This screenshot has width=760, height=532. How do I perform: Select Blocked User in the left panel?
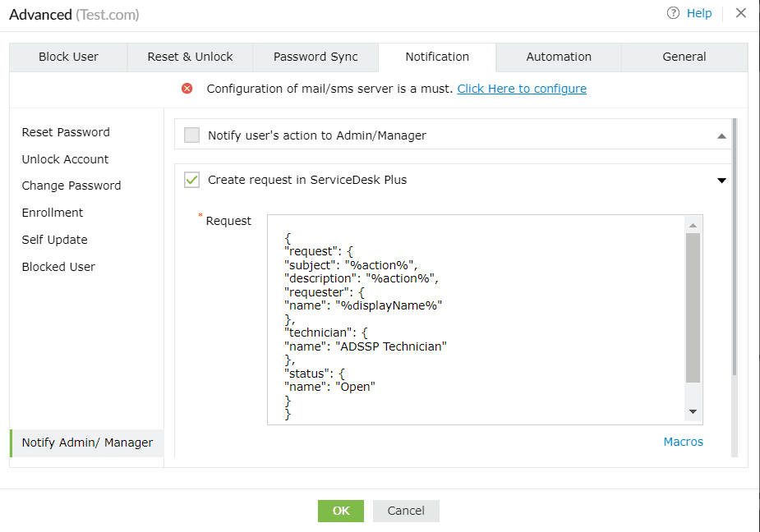click(x=58, y=266)
